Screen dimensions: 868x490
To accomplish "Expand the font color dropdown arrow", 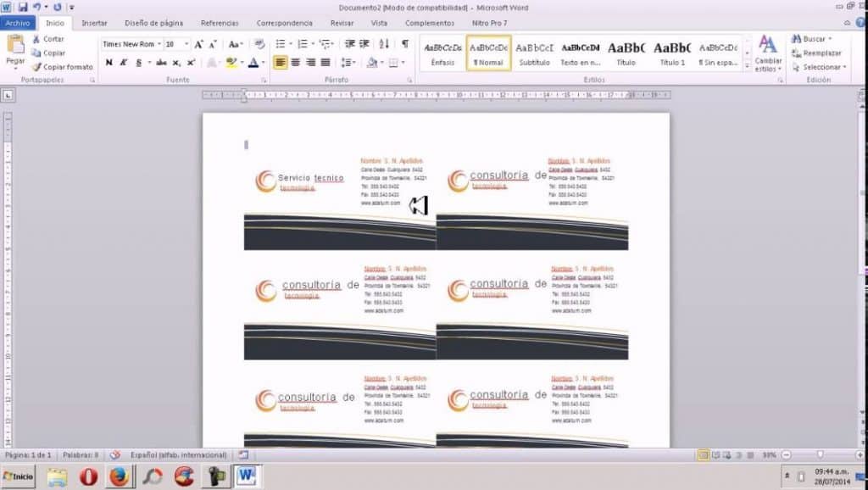I will (262, 63).
